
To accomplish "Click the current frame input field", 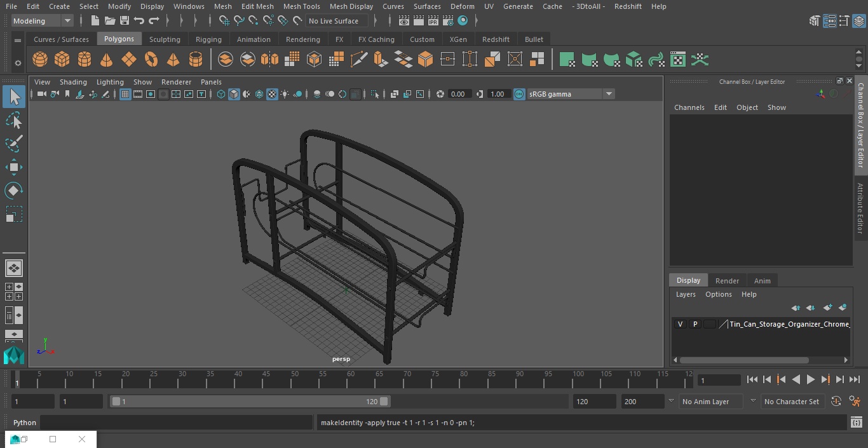I will (719, 380).
